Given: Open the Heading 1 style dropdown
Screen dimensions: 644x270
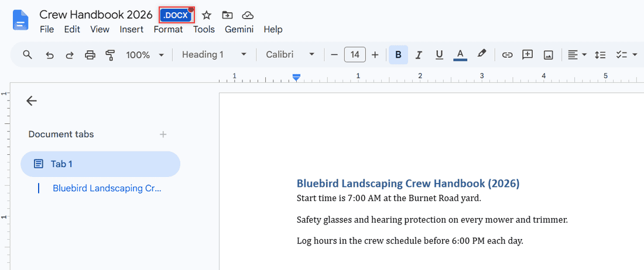Looking at the screenshot, I should (214, 55).
